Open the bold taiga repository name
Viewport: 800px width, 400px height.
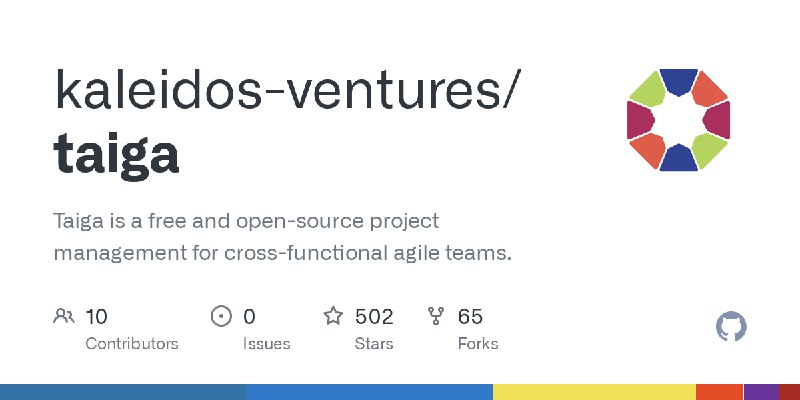pos(116,154)
